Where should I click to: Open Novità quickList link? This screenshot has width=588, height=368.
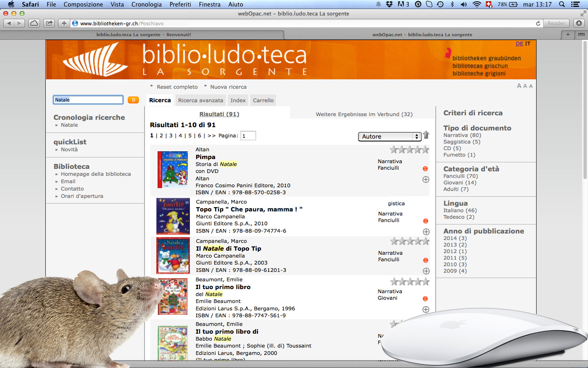coord(69,150)
